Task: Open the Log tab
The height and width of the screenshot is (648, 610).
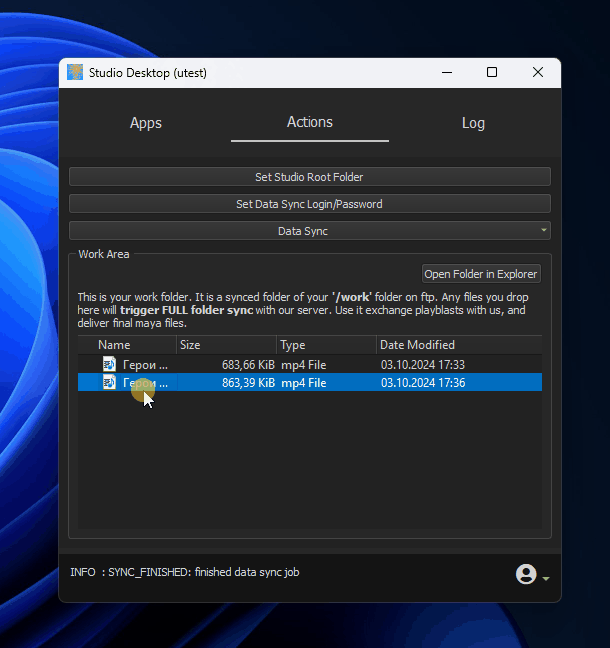Action: point(473,123)
